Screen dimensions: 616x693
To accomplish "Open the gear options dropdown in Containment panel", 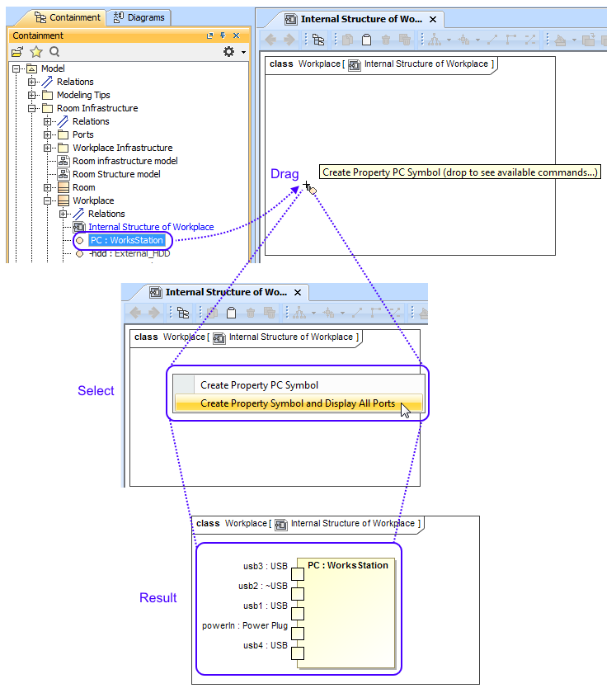I will [x=233, y=52].
